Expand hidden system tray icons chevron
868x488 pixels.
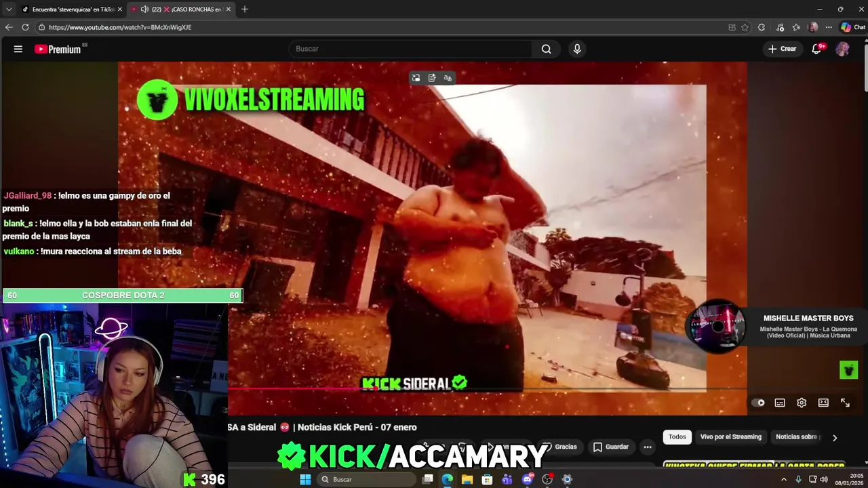point(784,479)
